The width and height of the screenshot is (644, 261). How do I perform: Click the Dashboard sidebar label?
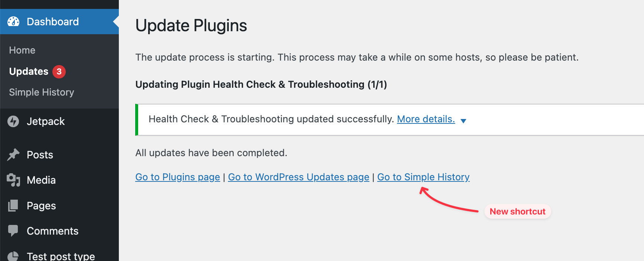pos(53,21)
